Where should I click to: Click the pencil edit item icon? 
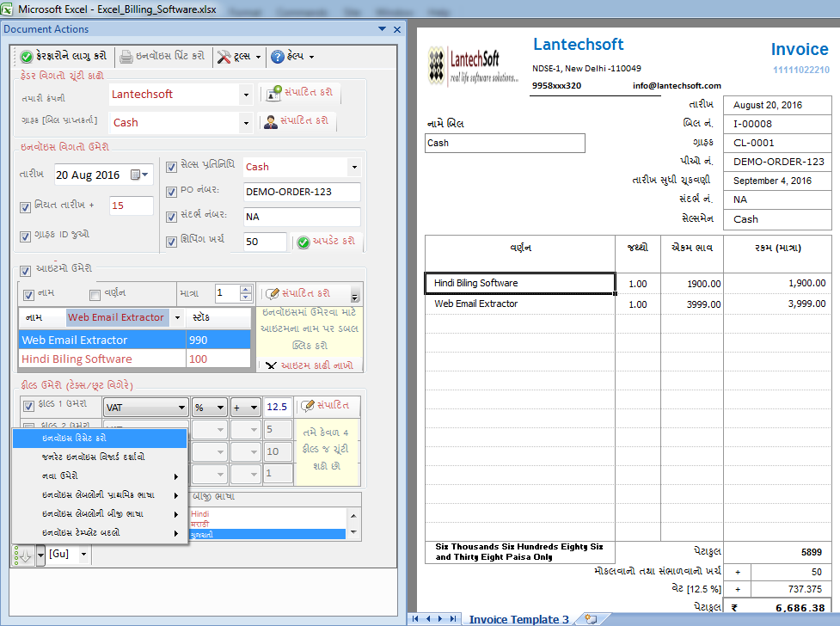pyautogui.click(x=273, y=293)
